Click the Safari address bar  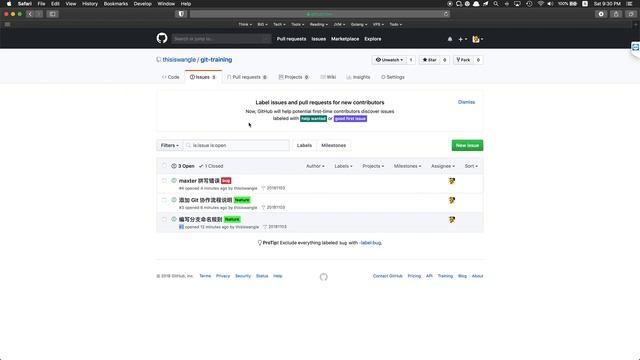320,14
